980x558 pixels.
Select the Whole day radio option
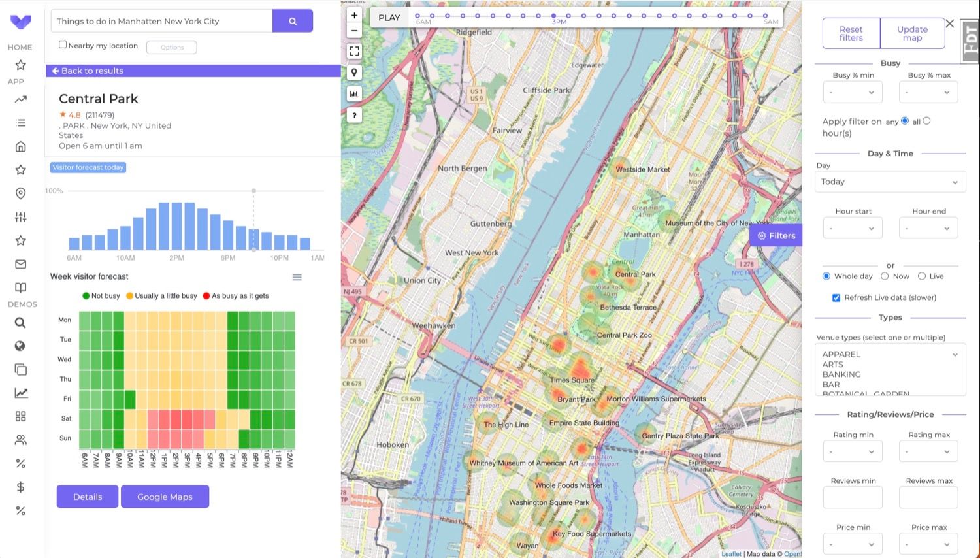[x=826, y=276]
